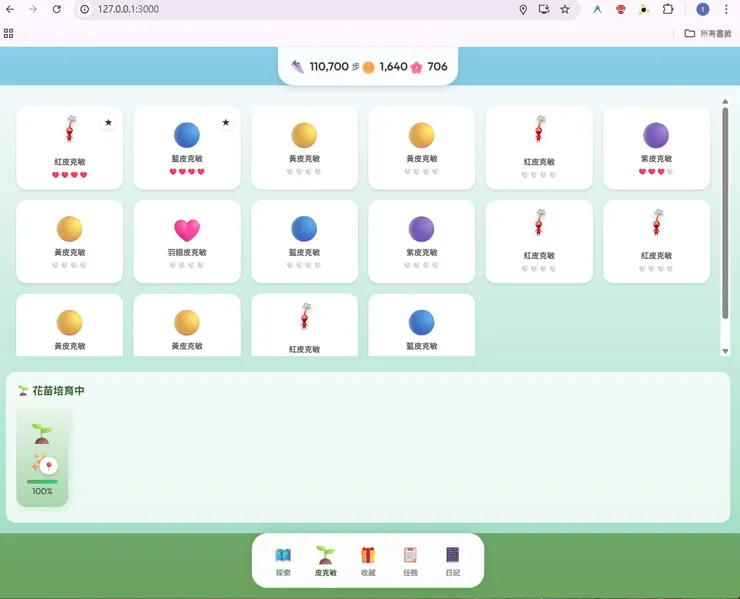The image size is (740, 599).
Task: Click the pin badge on the seedling slot
Action: pyautogui.click(x=49, y=466)
